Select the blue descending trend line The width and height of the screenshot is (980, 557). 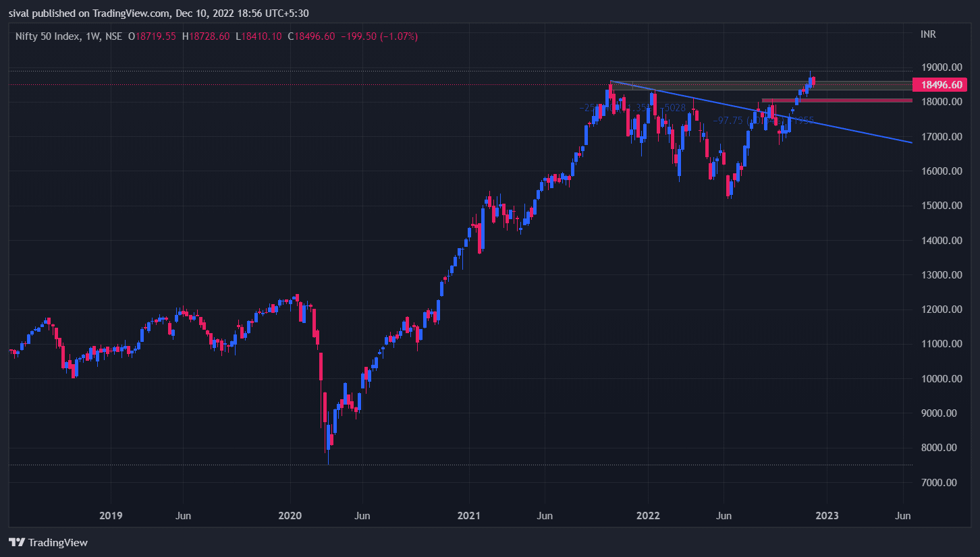tap(761, 112)
